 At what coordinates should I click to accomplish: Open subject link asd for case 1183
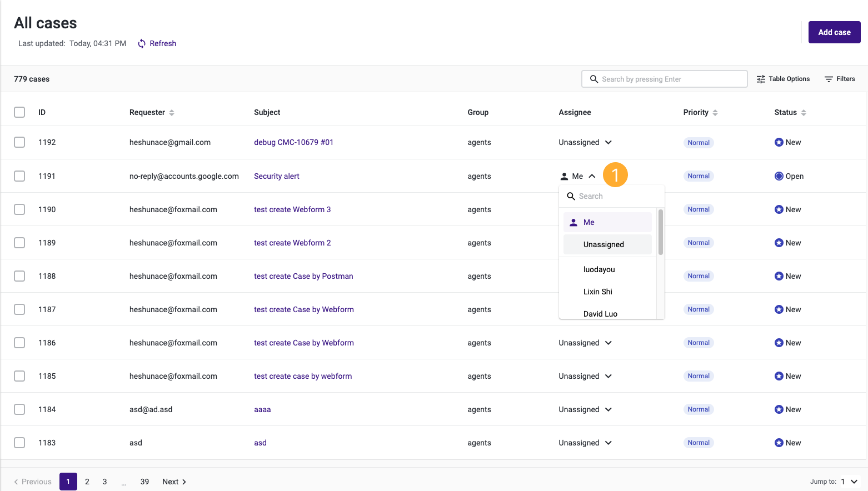tap(260, 443)
